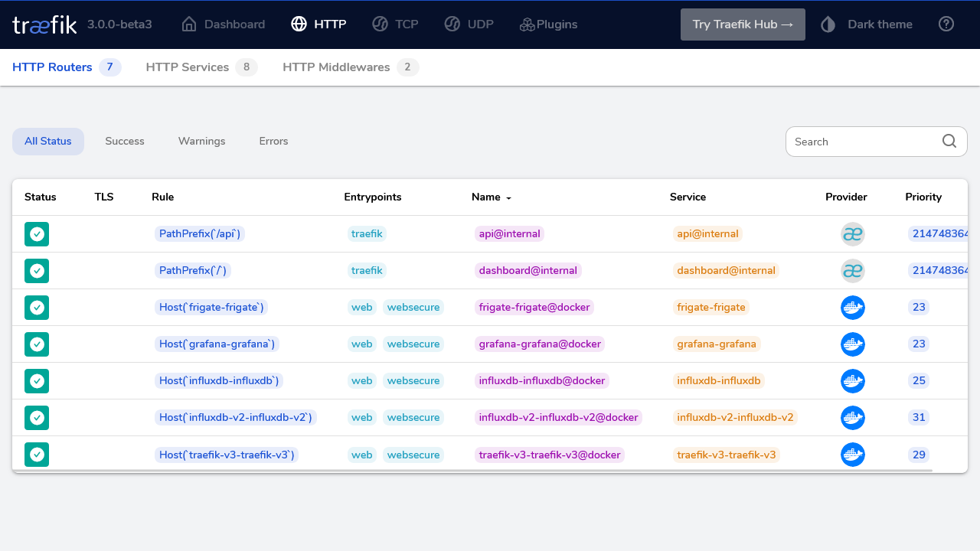Click Docker provider icon for grafana-grafana row

(852, 344)
